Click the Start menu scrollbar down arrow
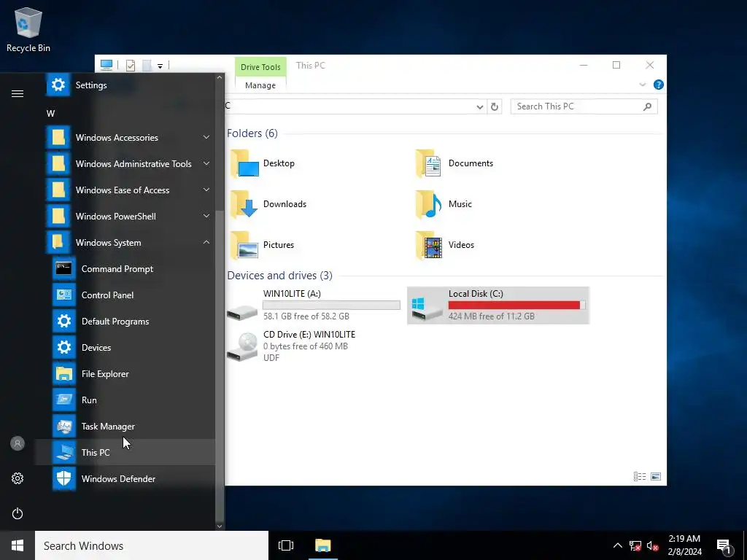The height and width of the screenshot is (560, 747). (220, 526)
